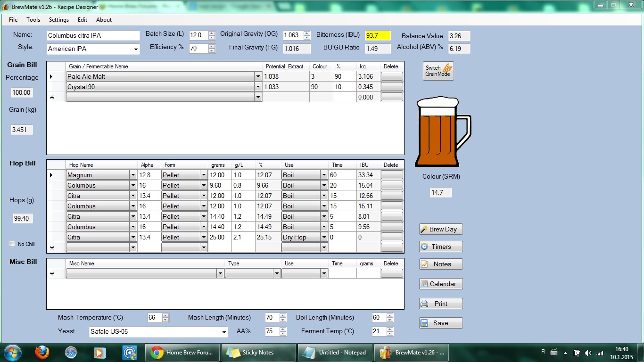Open Brew Day button

tap(441, 229)
